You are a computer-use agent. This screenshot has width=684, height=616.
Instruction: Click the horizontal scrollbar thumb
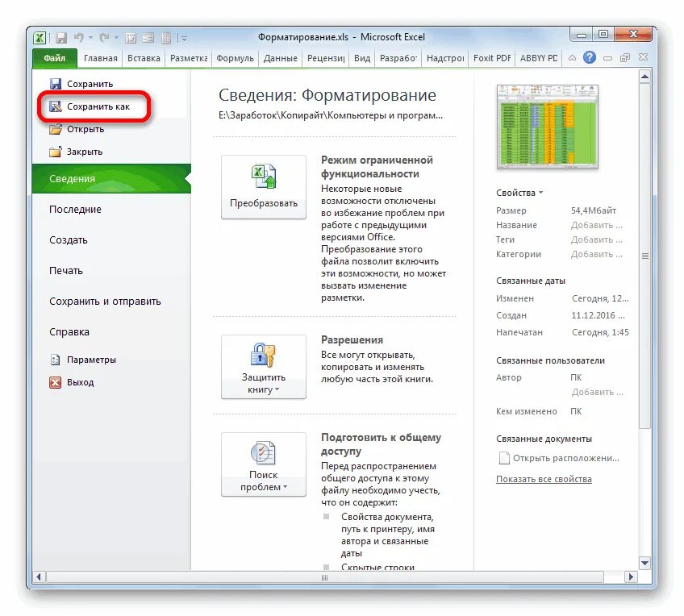pos(324,577)
